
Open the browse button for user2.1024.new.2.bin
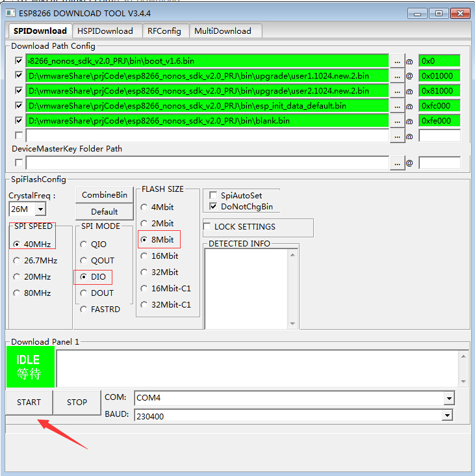(x=398, y=91)
